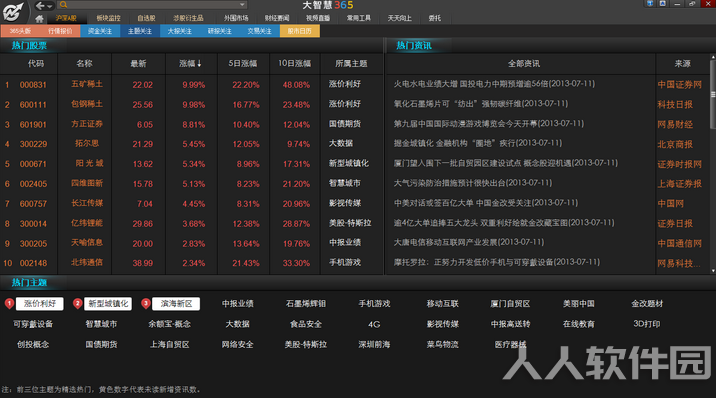Click the news scrollbar up arrow

(713, 58)
